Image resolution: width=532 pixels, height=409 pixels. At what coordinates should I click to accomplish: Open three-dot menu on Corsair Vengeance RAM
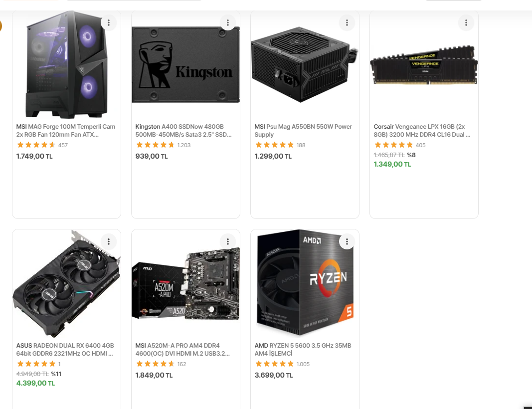tap(466, 23)
